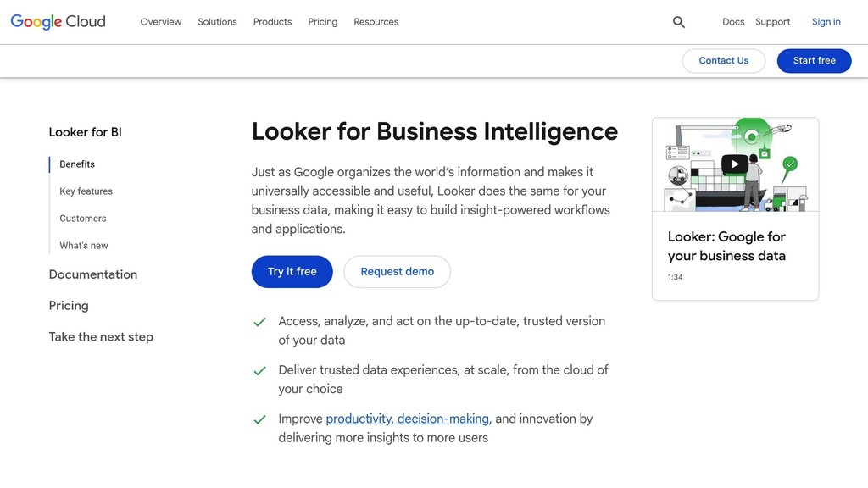The image size is (868, 488).
Task: Expand the Resources menu
Action: click(376, 21)
